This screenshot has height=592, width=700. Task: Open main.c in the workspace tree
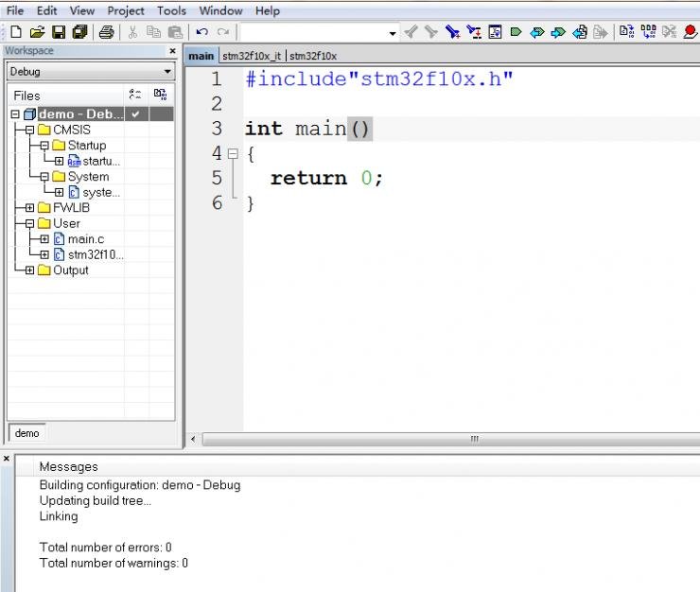click(85, 239)
